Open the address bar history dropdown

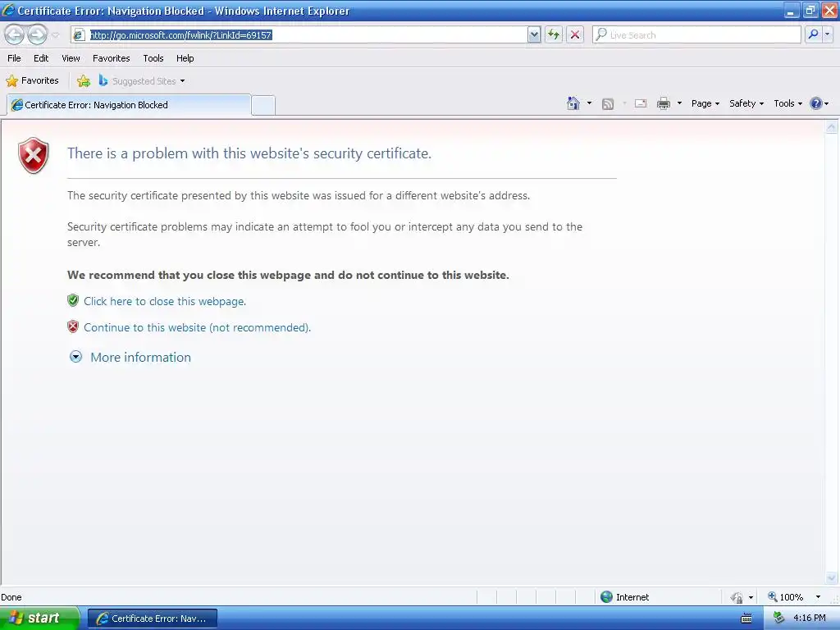(x=534, y=34)
